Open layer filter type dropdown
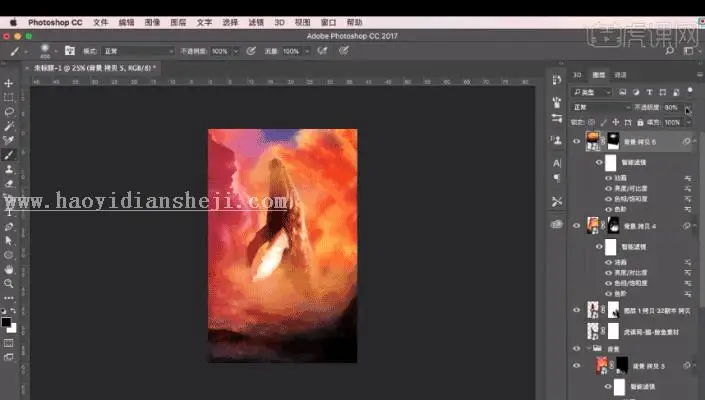Image resolution: width=705 pixels, height=400 pixels. coord(591,92)
